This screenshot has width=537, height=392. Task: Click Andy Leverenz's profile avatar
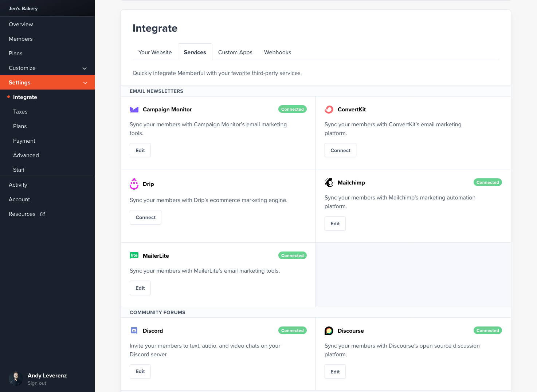[16, 379]
